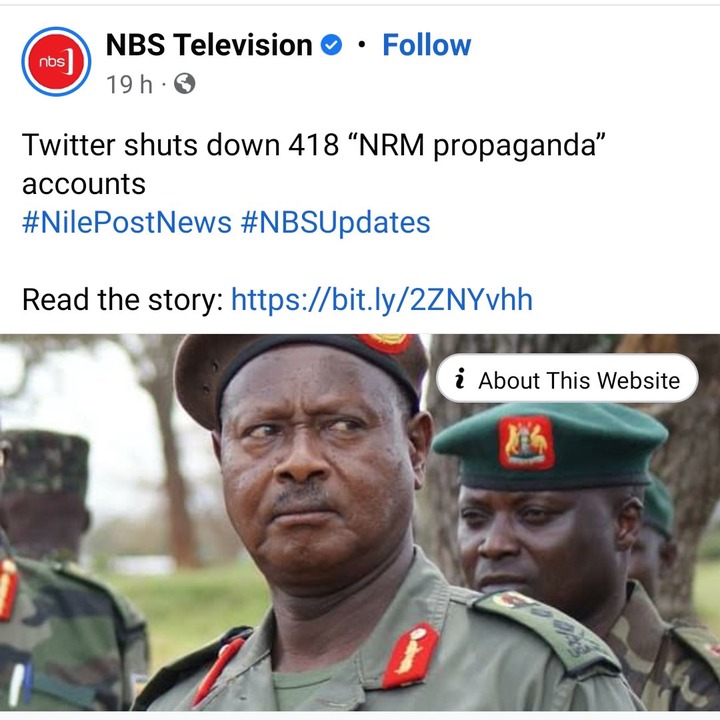Click the Read the story text
This screenshot has height=720, width=720.
[123, 300]
